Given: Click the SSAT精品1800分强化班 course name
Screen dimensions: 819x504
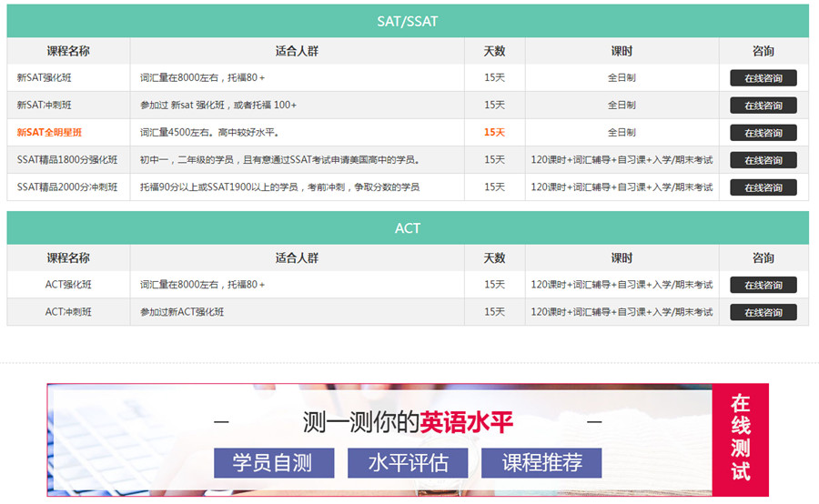Looking at the screenshot, I should (x=67, y=160).
